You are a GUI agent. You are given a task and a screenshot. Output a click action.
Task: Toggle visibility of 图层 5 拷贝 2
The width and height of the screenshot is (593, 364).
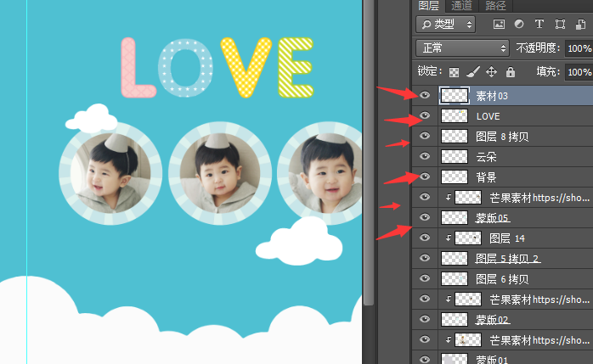(425, 258)
